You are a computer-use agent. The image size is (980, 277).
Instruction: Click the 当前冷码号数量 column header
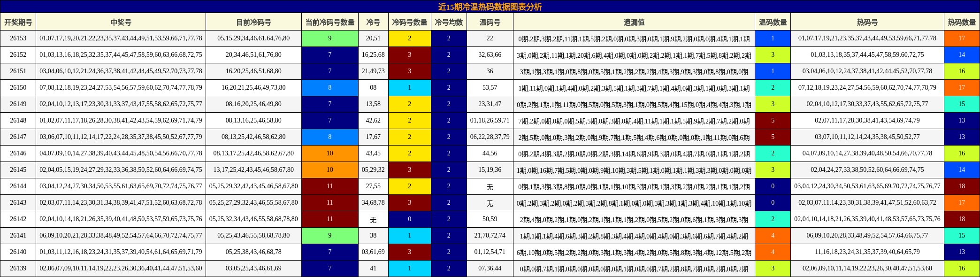tap(330, 22)
